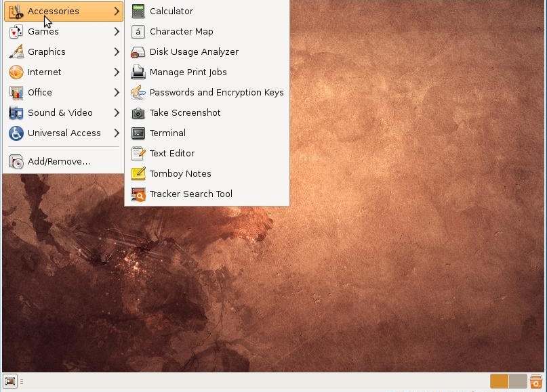Expand the Games submenu arrow
This screenshot has width=547, height=392.
pyautogui.click(x=117, y=32)
